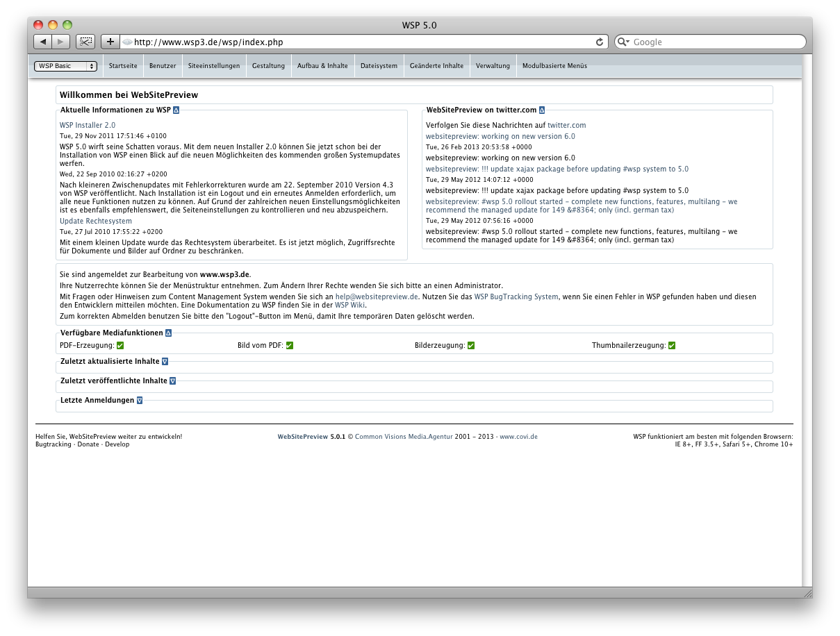Open the Verwaltung menu
840x636 pixels.
tap(493, 66)
